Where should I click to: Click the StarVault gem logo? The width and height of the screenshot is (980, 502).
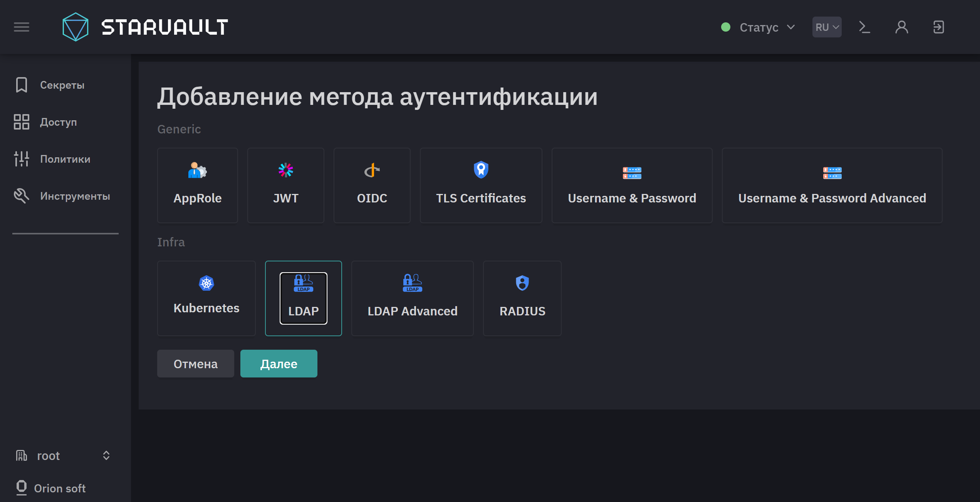coord(76,27)
